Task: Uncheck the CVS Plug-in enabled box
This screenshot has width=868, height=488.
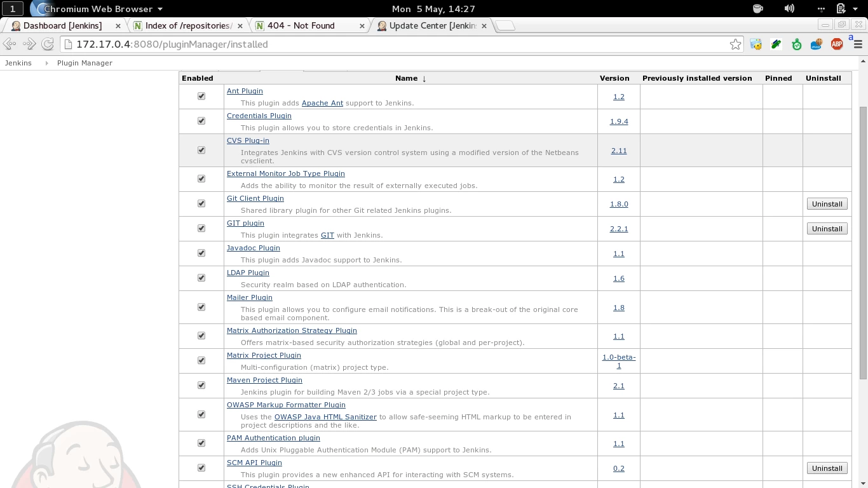Action: click(201, 150)
